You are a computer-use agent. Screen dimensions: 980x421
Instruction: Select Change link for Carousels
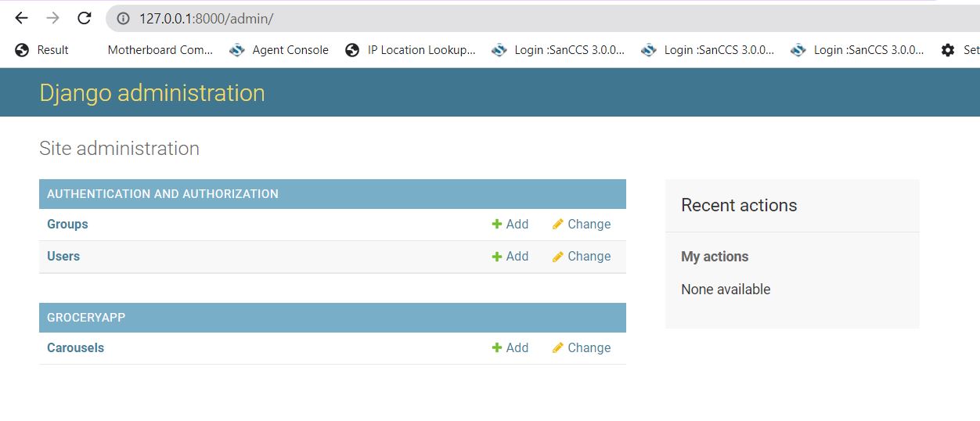589,348
